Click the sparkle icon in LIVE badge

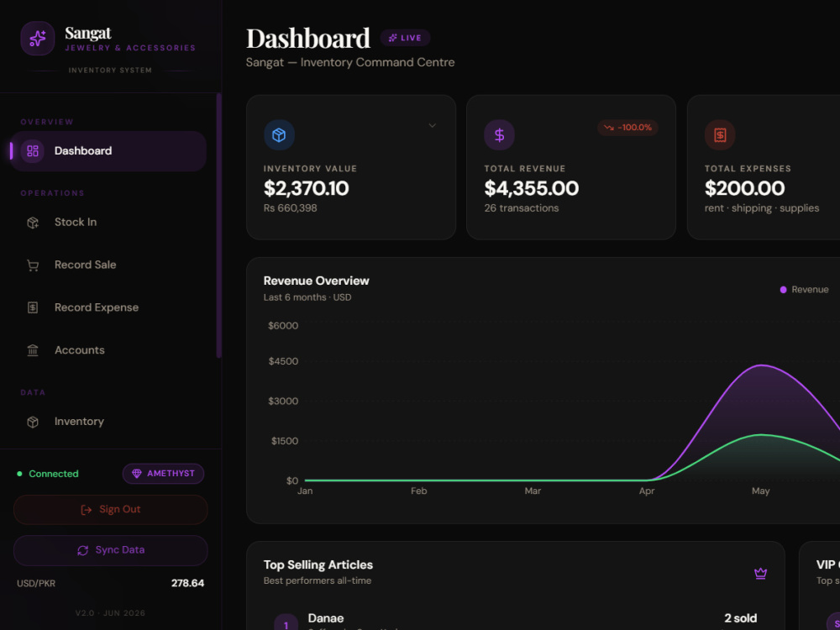392,38
